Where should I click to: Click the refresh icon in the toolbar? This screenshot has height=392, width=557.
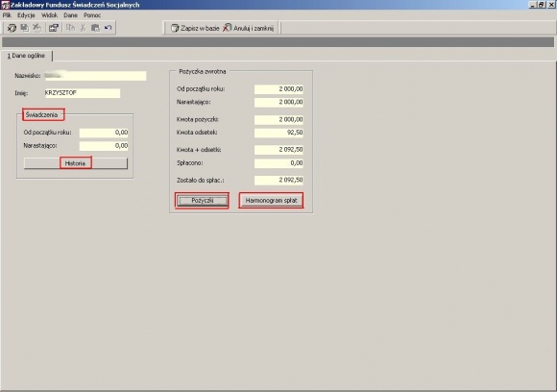[x=12, y=28]
